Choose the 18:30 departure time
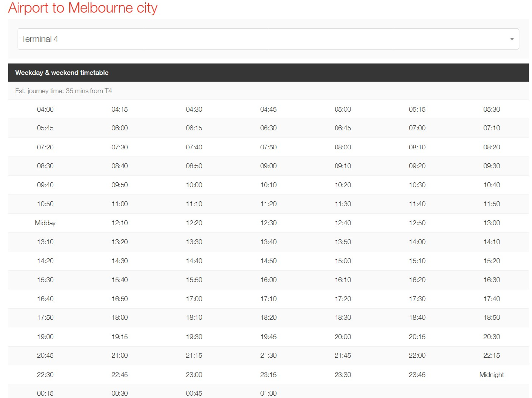This screenshot has width=532, height=398. [x=342, y=317]
